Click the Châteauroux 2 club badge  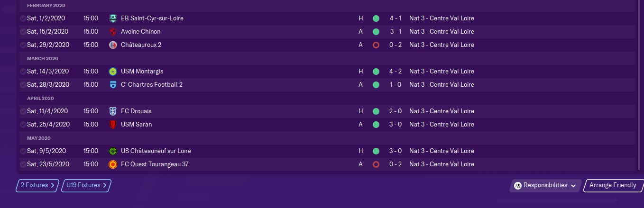pyautogui.click(x=113, y=45)
